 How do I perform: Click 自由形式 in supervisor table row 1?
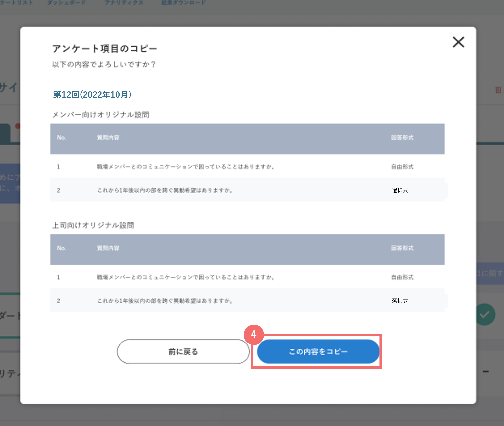click(402, 277)
